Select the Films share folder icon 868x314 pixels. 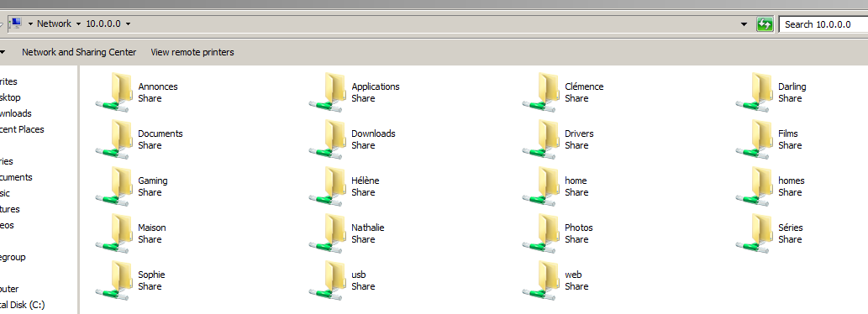coord(754,139)
